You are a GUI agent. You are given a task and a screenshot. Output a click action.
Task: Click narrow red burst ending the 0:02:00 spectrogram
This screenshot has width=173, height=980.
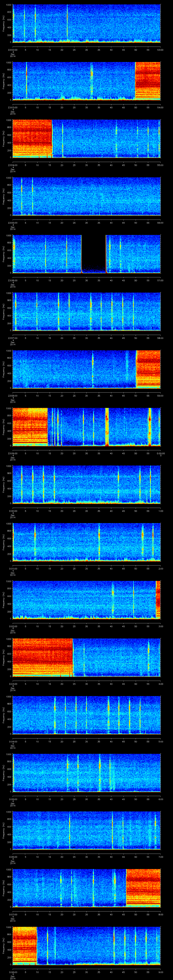pos(158,599)
